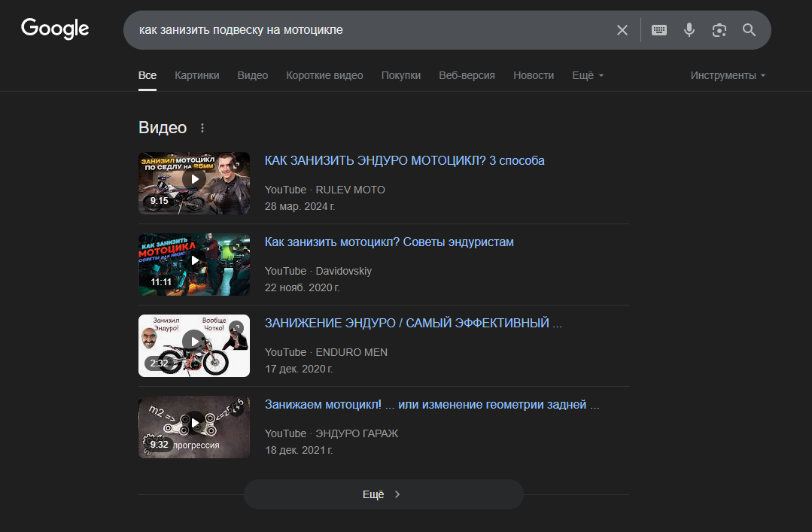Clear the search query with X icon

click(x=622, y=30)
